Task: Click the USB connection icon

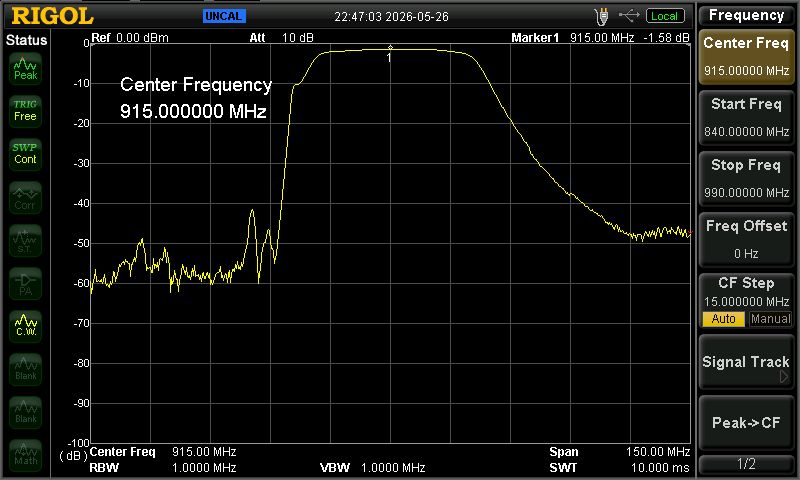Action: [x=629, y=16]
